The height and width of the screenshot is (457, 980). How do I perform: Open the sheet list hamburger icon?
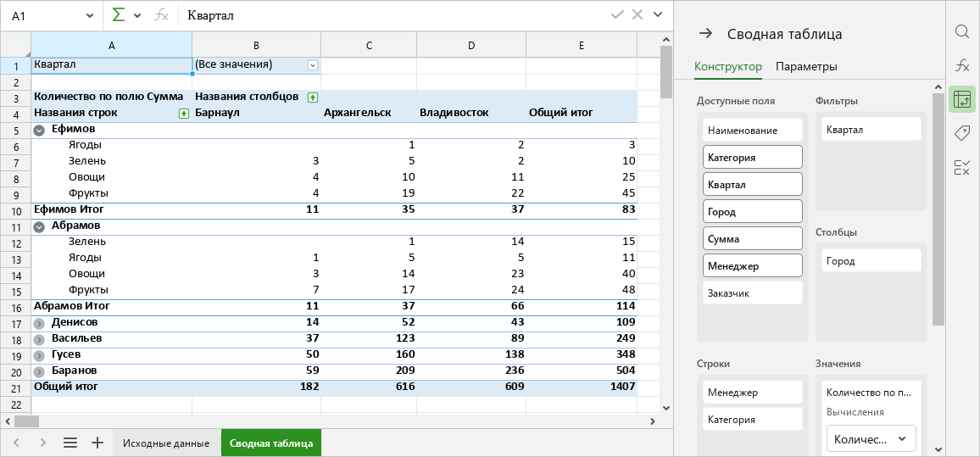70,443
